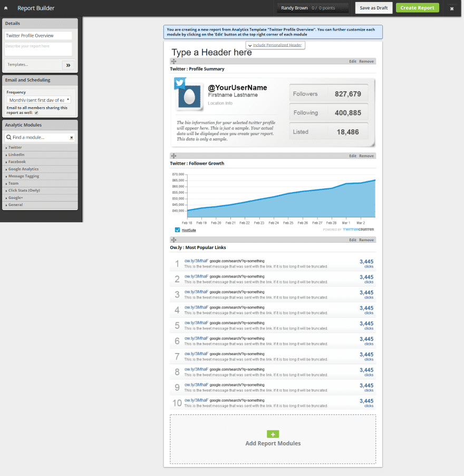Viewport: 464px width, 476px height.
Task: Open ow.ly/3MhaF link in row 1
Action: pyautogui.click(x=197, y=261)
